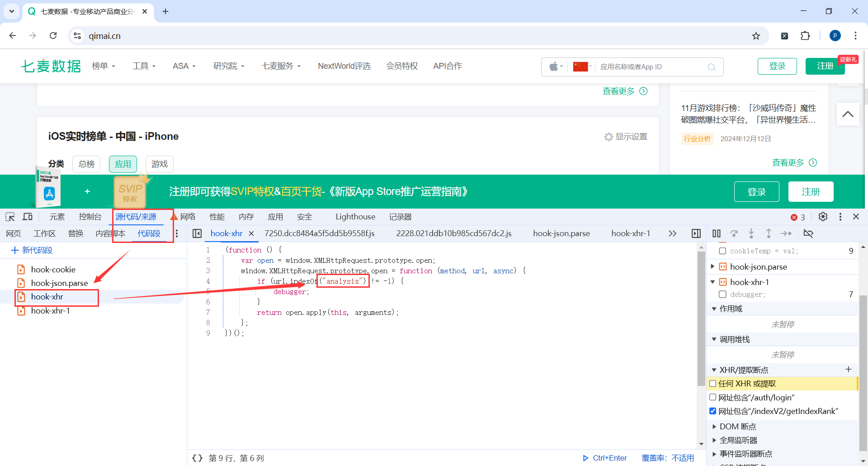Image resolution: width=868 pixels, height=466 pixels.
Task: Select the 工作区 workspace tab
Action: (x=44, y=233)
